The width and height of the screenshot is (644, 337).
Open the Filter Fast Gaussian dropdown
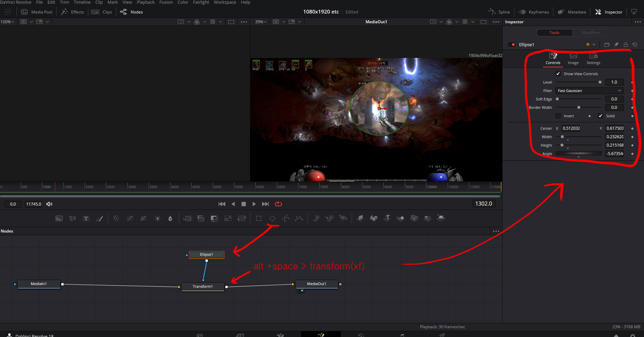[x=589, y=91]
